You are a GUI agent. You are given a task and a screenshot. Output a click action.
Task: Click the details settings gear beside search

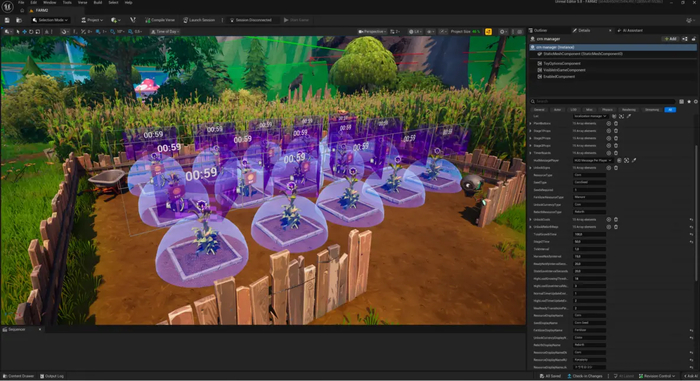coord(696,102)
